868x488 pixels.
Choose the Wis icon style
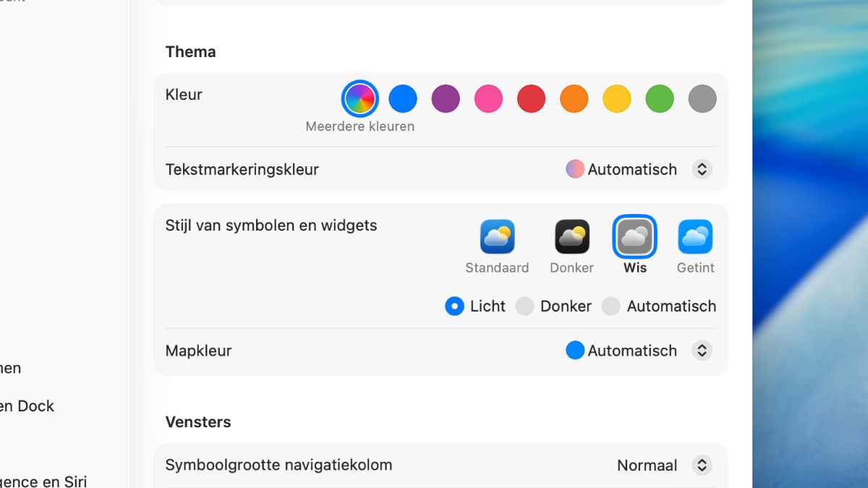(634, 237)
